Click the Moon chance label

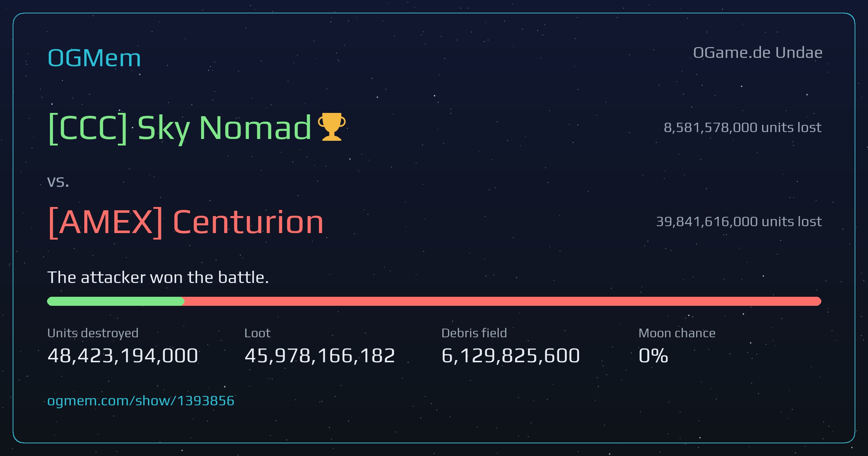pyautogui.click(x=677, y=333)
